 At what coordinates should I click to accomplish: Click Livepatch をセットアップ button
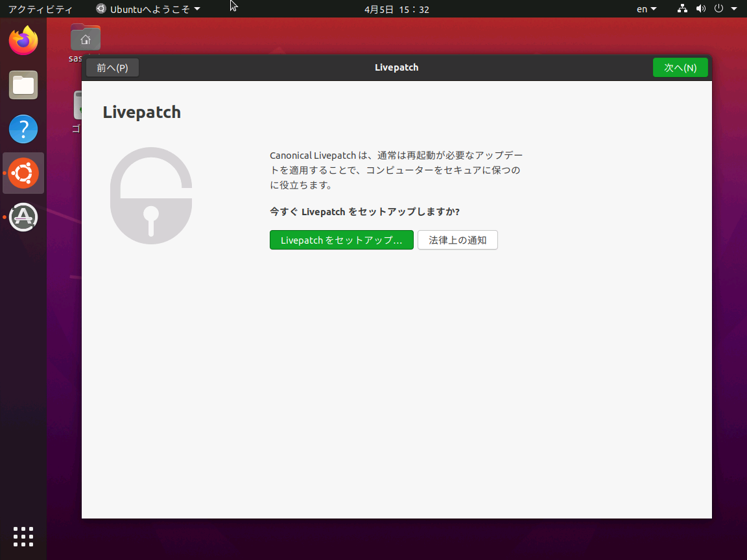(341, 240)
